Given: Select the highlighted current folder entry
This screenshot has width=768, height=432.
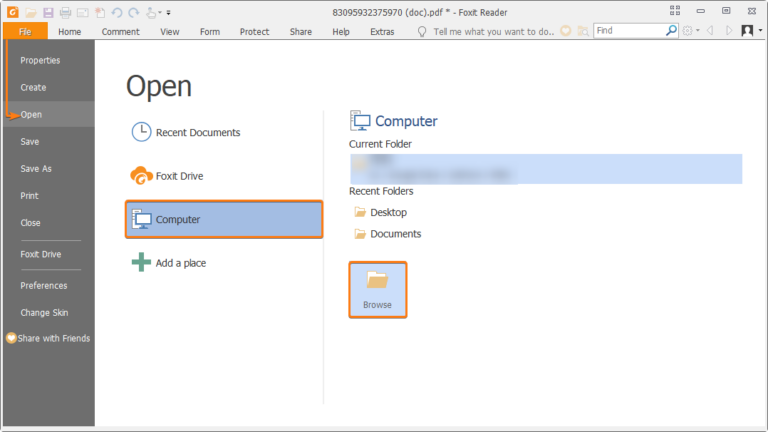Looking at the screenshot, I should (x=546, y=169).
